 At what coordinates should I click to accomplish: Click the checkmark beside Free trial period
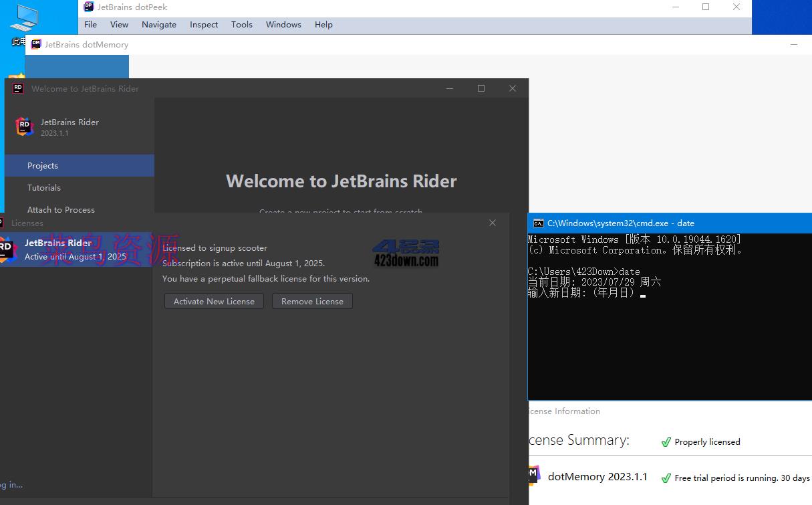[x=666, y=478]
